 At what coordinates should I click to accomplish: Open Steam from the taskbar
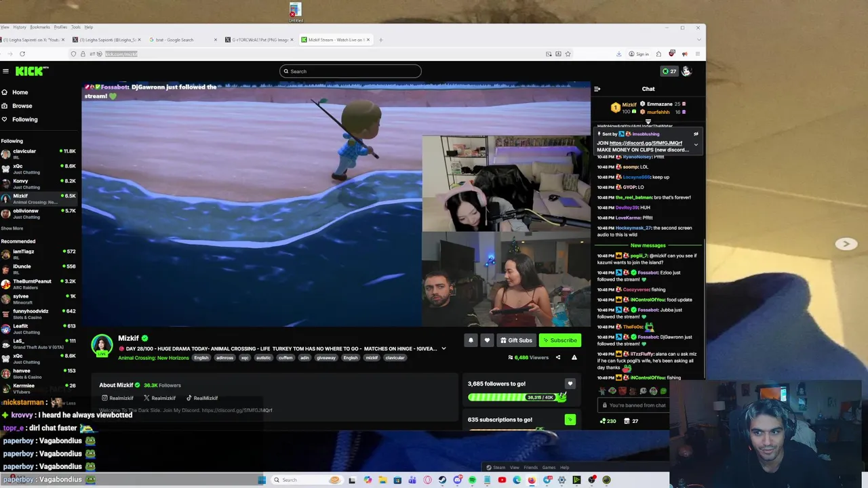pyautogui.click(x=442, y=480)
